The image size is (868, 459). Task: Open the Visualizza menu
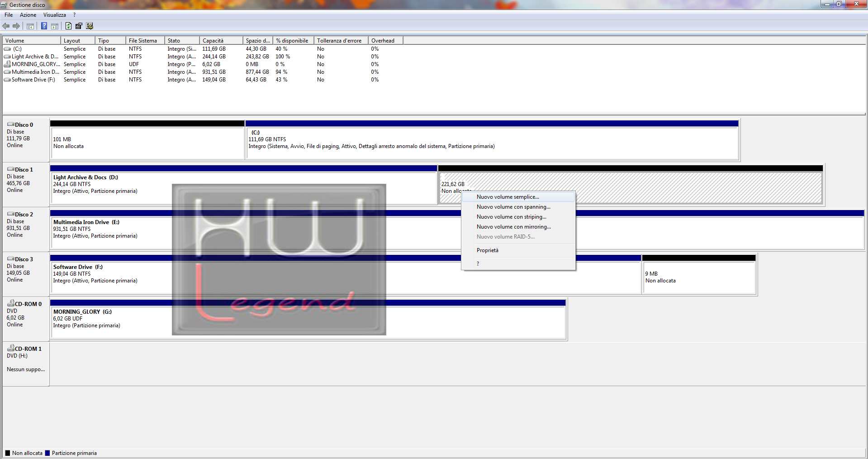tap(55, 15)
